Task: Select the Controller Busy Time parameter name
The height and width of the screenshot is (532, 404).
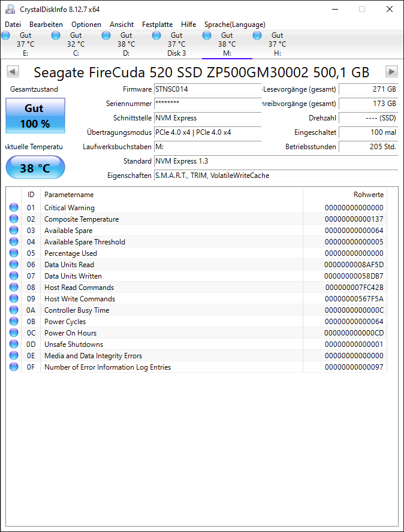Action: (77, 310)
